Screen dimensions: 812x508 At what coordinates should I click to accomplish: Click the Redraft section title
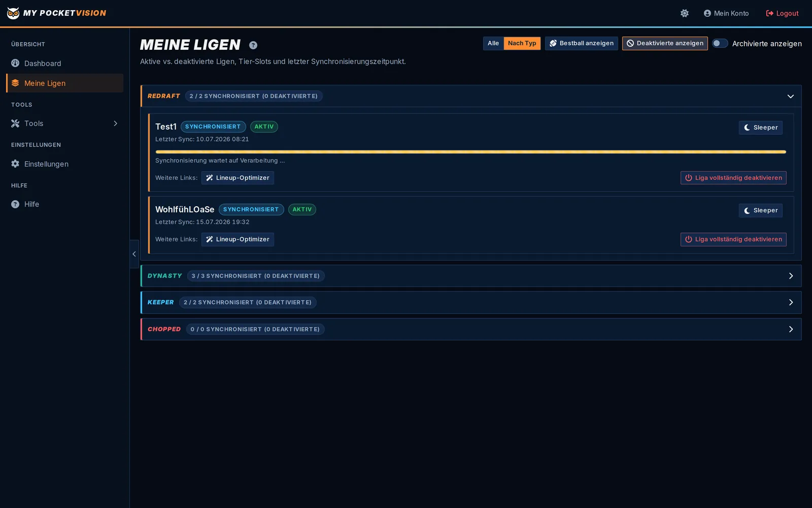point(164,96)
